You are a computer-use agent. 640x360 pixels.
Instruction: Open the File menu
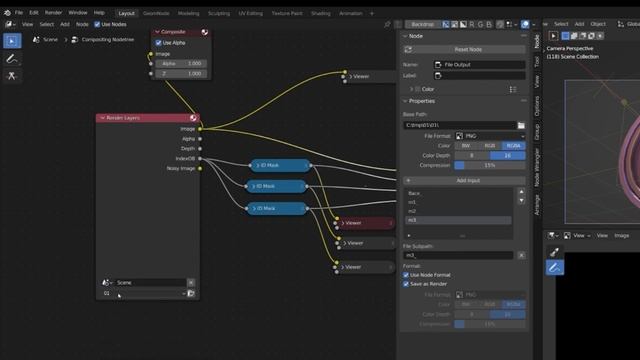(x=19, y=13)
